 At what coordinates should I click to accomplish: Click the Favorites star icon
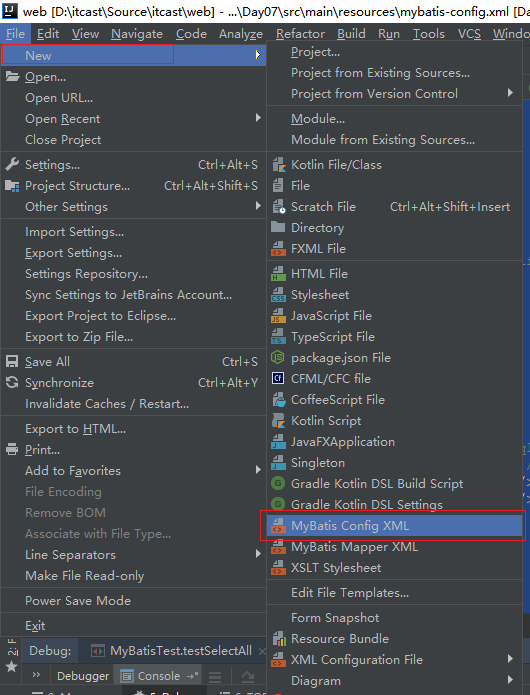click(x=12, y=667)
